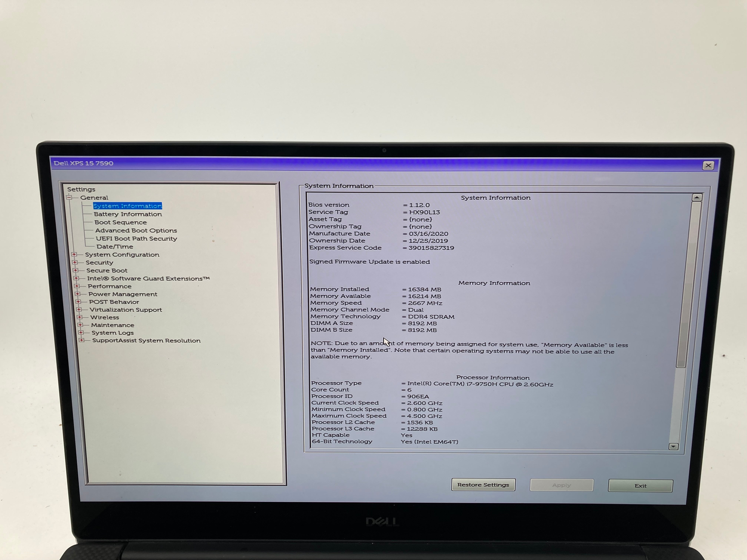Select the Secure Boot label
Image resolution: width=747 pixels, height=560 pixels.
point(107,271)
